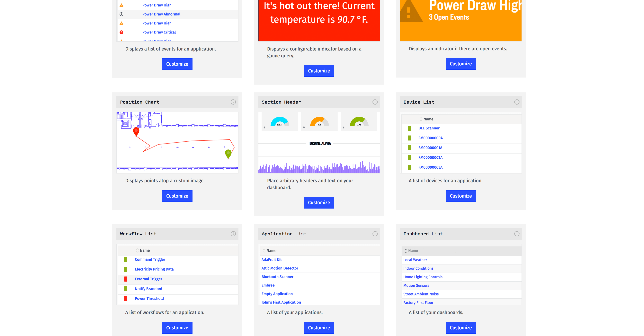This screenshot has width=644, height=336.
Task: Click red map pin on Position Chart
Action: [x=136, y=132]
